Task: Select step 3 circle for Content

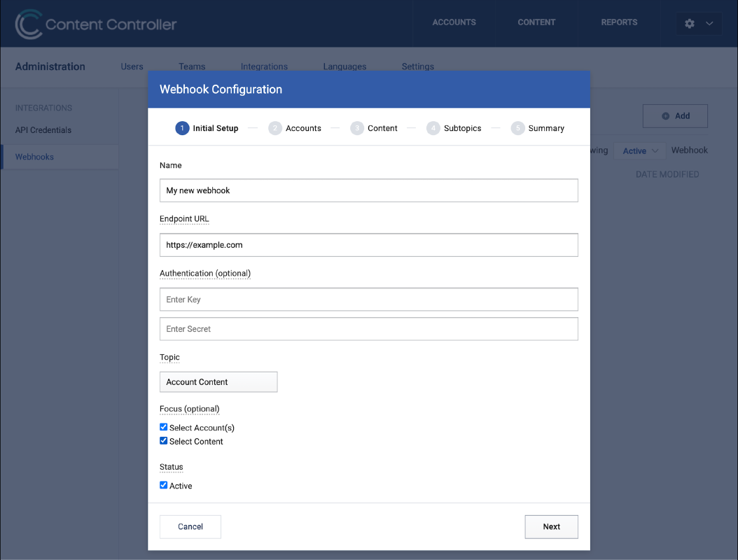Action: [x=357, y=128]
